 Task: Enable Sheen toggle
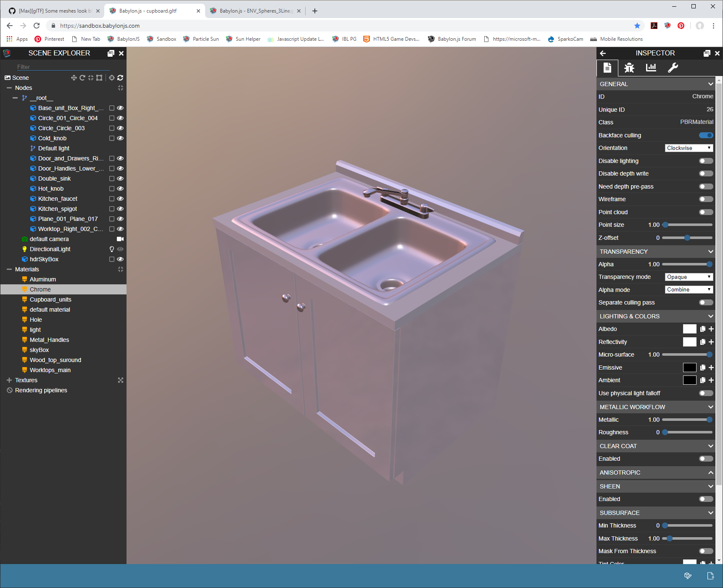[x=706, y=499]
